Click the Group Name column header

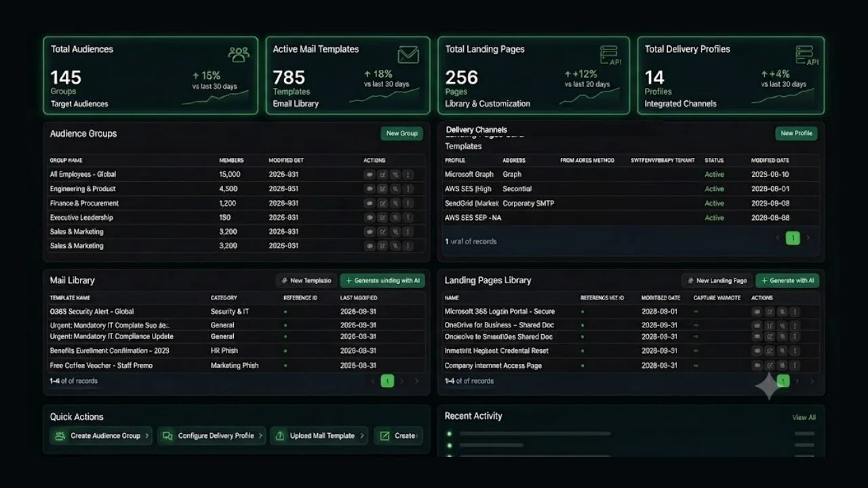tap(66, 161)
